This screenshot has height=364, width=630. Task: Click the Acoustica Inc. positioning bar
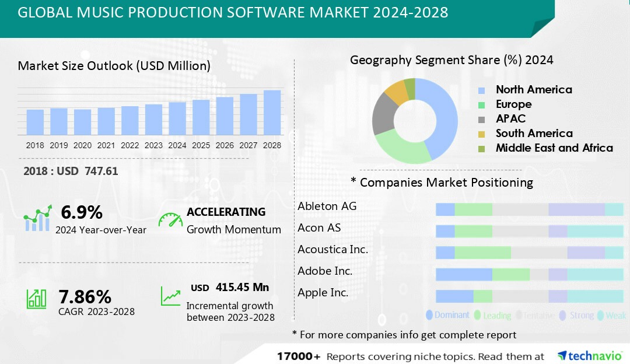point(529,253)
